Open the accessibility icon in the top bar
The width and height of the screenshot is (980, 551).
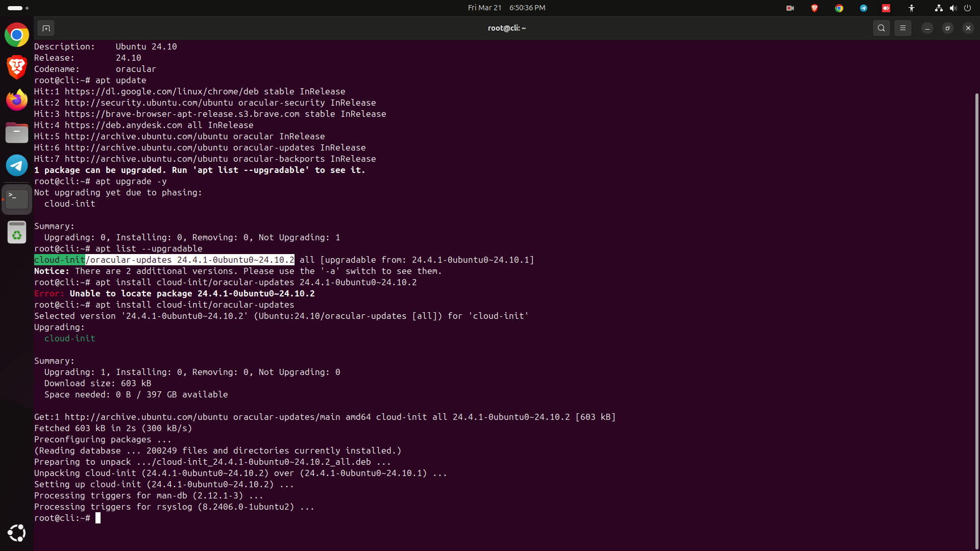(912, 8)
